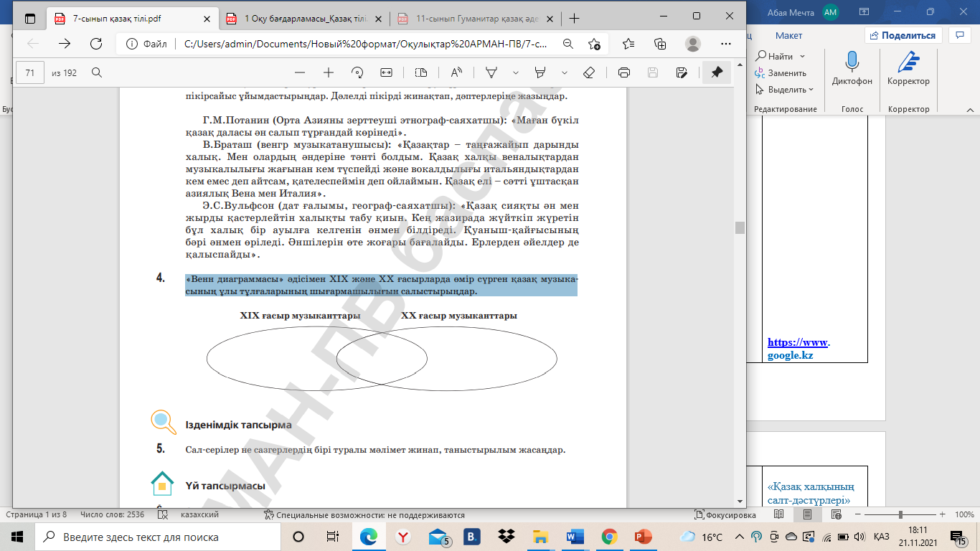
Task: Click the 100% zoom level in Word
Action: [x=964, y=515]
